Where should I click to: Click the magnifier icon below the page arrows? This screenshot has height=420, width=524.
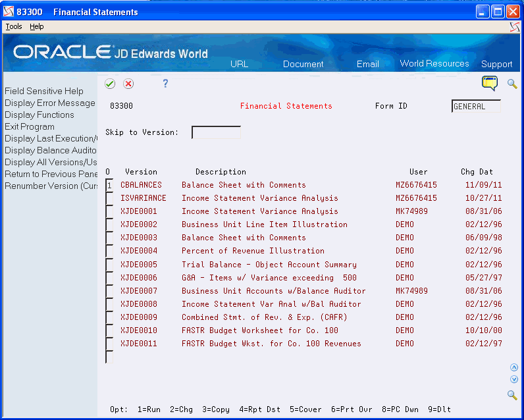512,394
